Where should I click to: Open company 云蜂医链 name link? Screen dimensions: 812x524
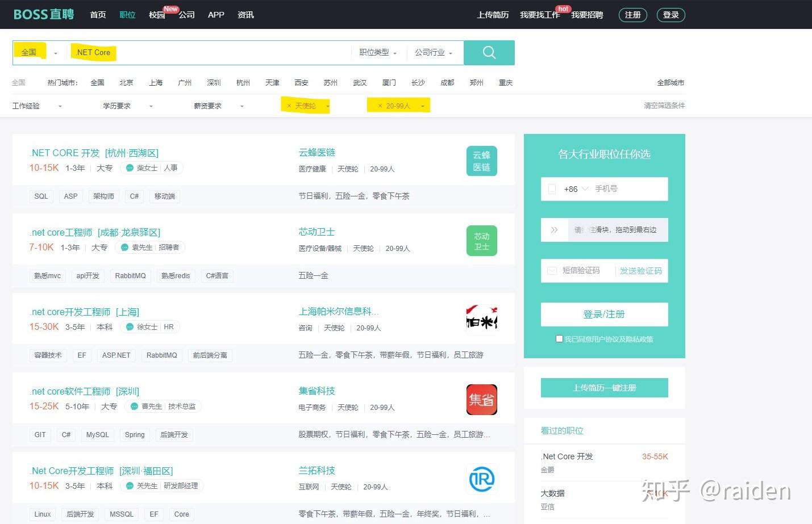click(317, 152)
